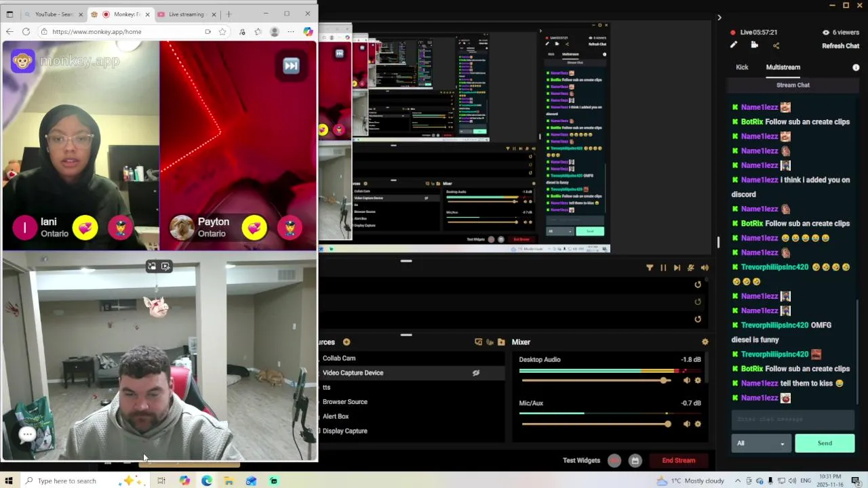Skip to next match in Monkey app

click(x=291, y=66)
